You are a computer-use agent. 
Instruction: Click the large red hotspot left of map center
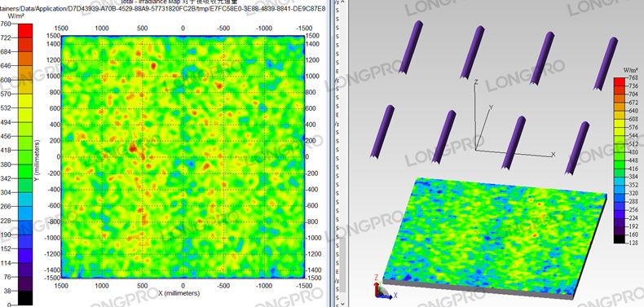pyautogui.click(x=133, y=147)
